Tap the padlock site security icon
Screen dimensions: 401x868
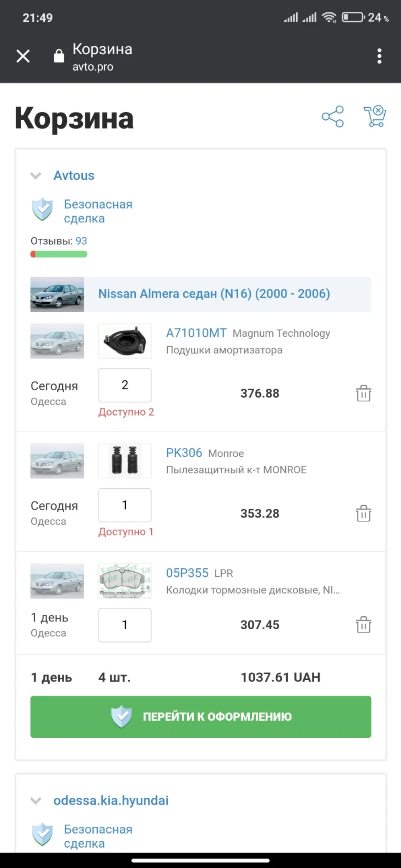click(x=59, y=56)
